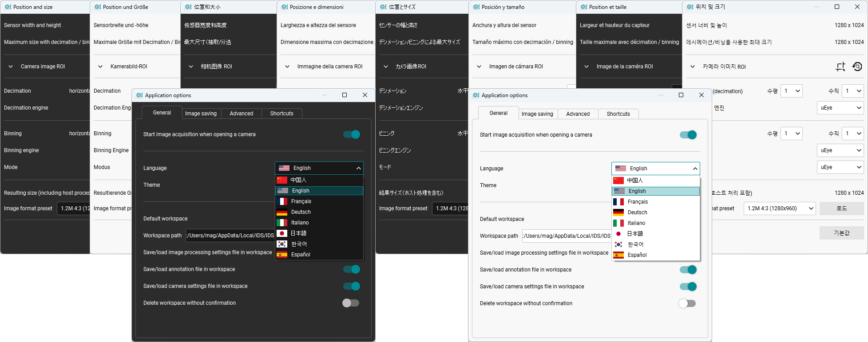The width and height of the screenshot is (868, 342).
Task: Toggle start image acquisition in light dialog
Action: tap(688, 135)
